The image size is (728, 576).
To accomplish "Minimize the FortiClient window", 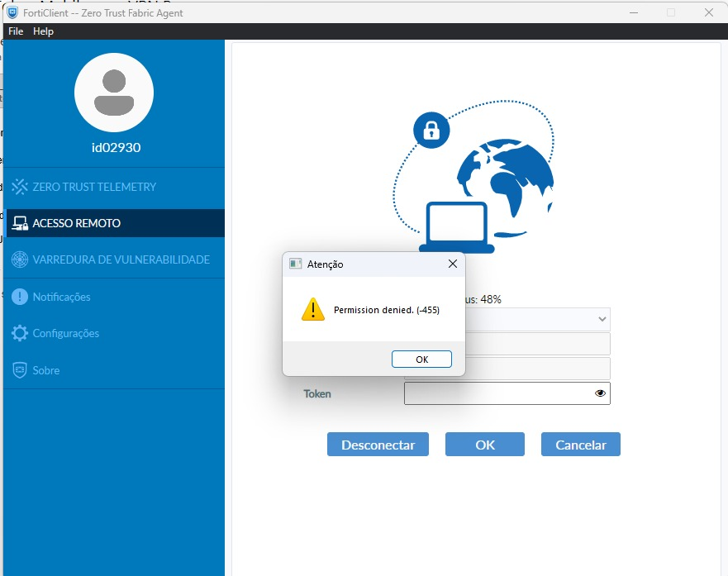I will [x=633, y=12].
